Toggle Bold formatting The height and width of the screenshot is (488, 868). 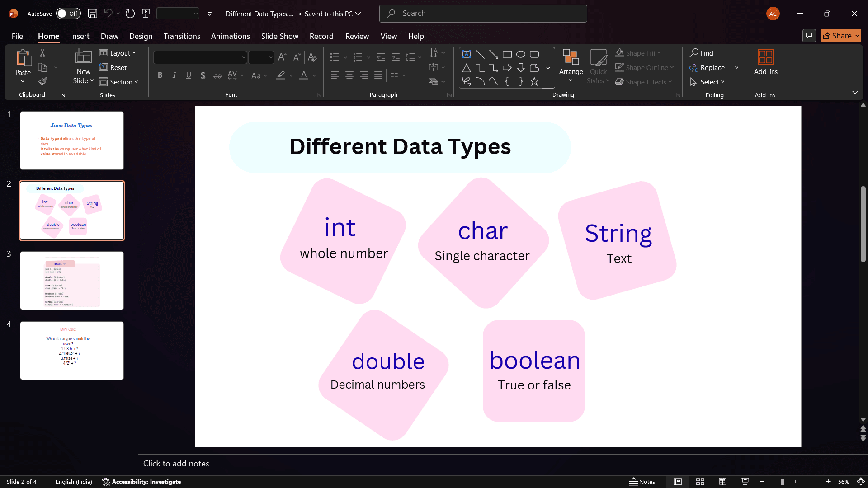(160, 75)
